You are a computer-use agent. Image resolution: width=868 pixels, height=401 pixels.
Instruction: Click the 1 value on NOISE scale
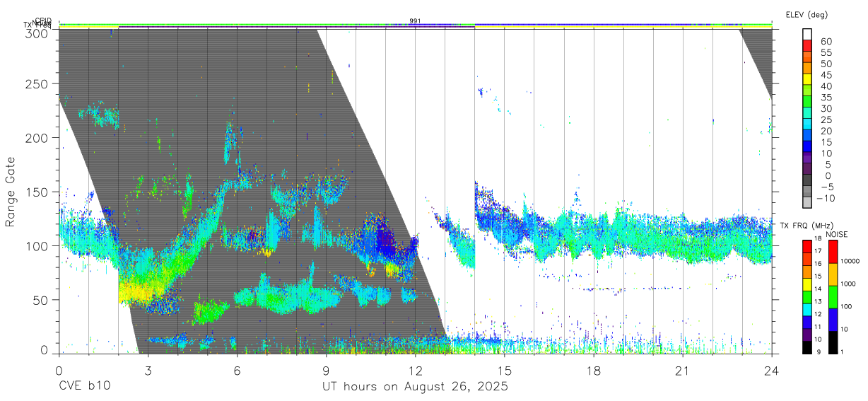tap(842, 351)
